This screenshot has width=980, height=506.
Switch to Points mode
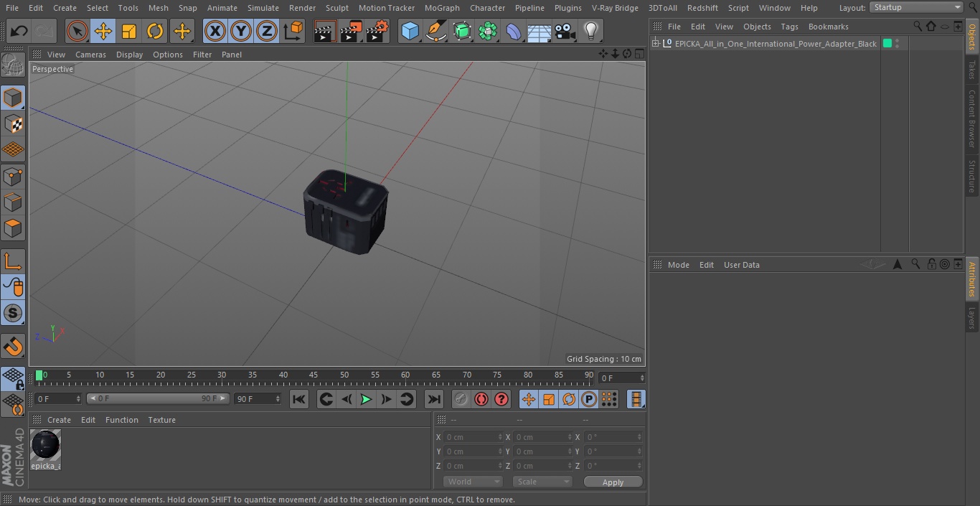pos(13,176)
